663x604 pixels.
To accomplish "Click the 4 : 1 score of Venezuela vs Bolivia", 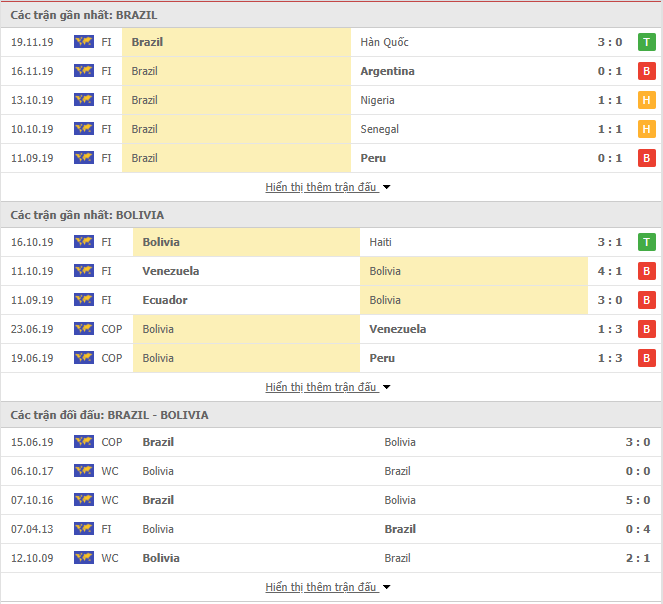I will click(610, 271).
